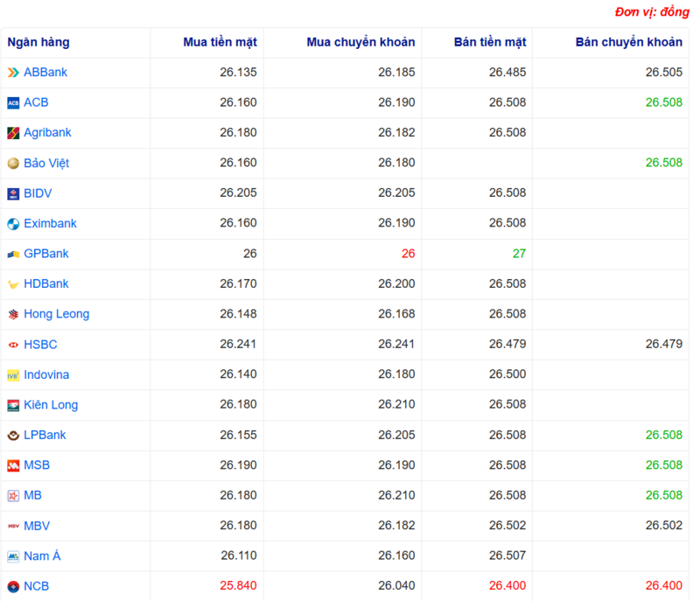The width and height of the screenshot is (700, 601).
Task: Select HDBank transfer buy value 26.200
Action: pos(397,283)
